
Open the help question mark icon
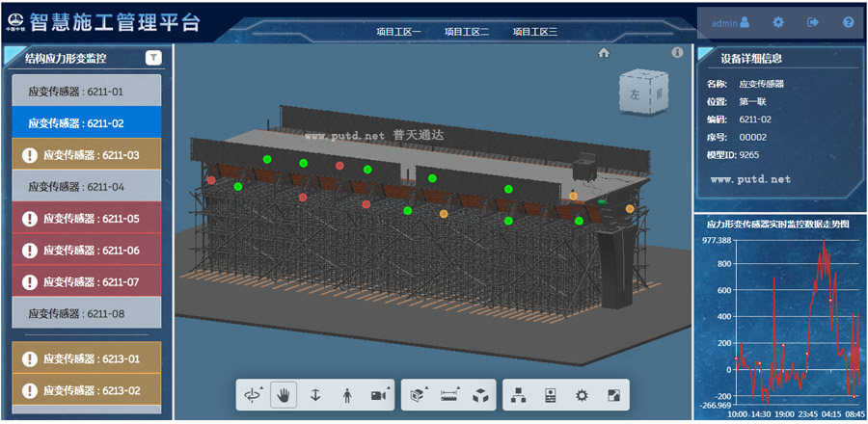848,22
